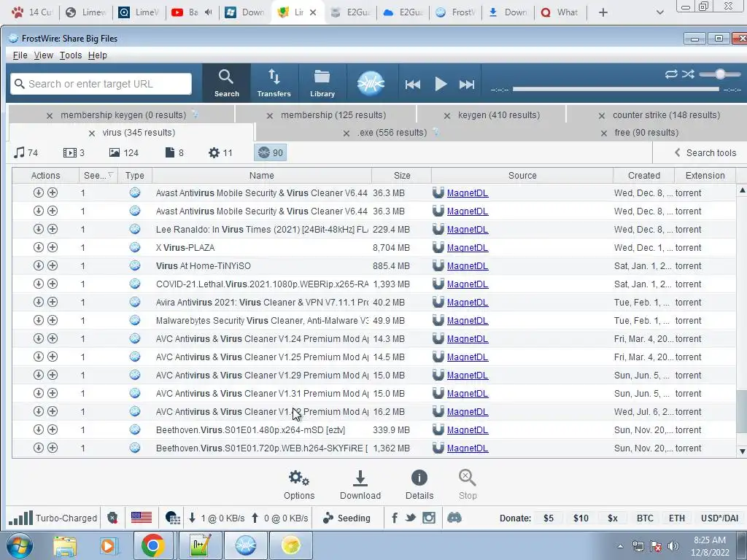Switch to the keygen (410 results) tab

pyautogui.click(x=499, y=115)
